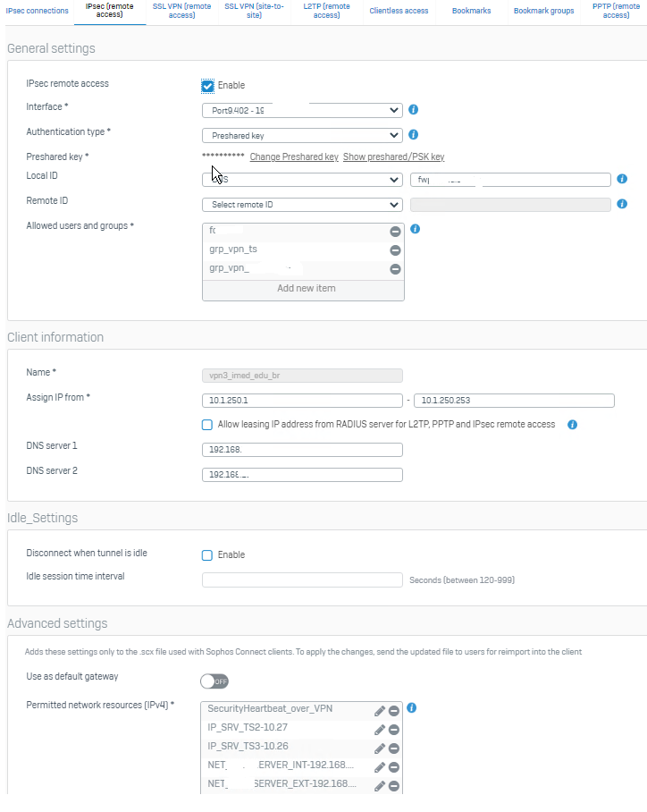The image size is (647, 812).
Task: Open the Interface dropdown
Action: (x=302, y=110)
